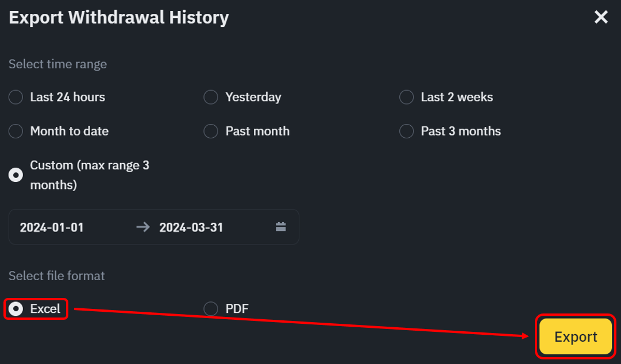Click the Export Withdrawal History title

[x=119, y=18]
